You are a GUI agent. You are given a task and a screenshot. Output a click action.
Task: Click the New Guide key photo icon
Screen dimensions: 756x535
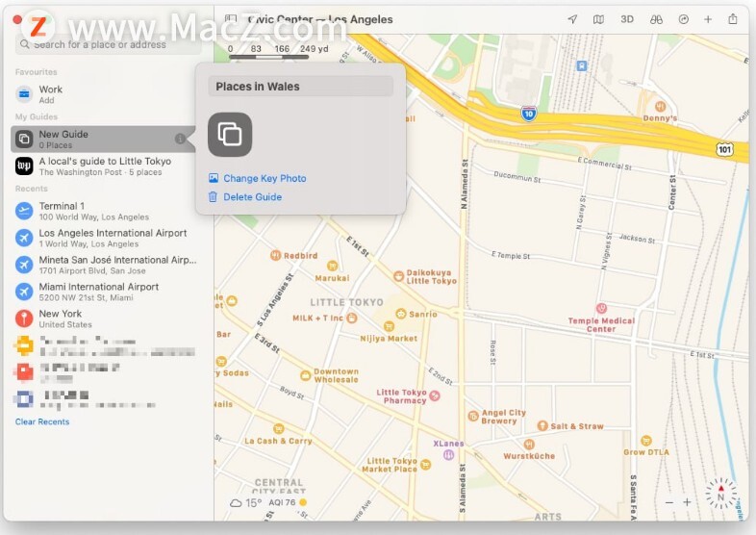(230, 135)
